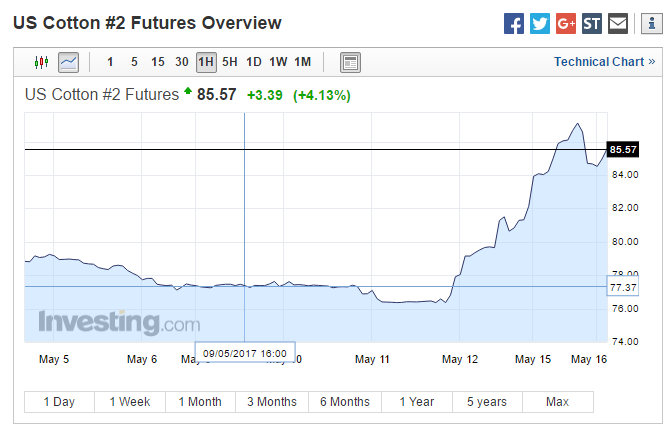
Task: Open the news overlay icon in toolbar
Action: [350, 62]
